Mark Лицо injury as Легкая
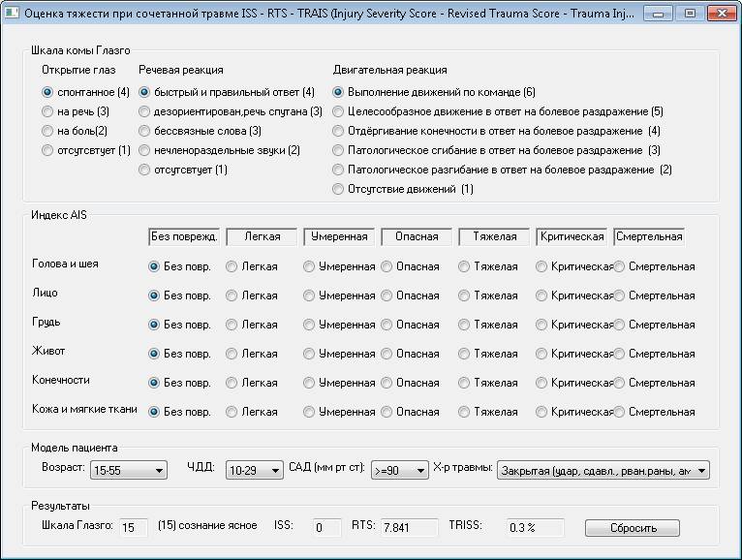This screenshot has width=742, height=560. 232,296
